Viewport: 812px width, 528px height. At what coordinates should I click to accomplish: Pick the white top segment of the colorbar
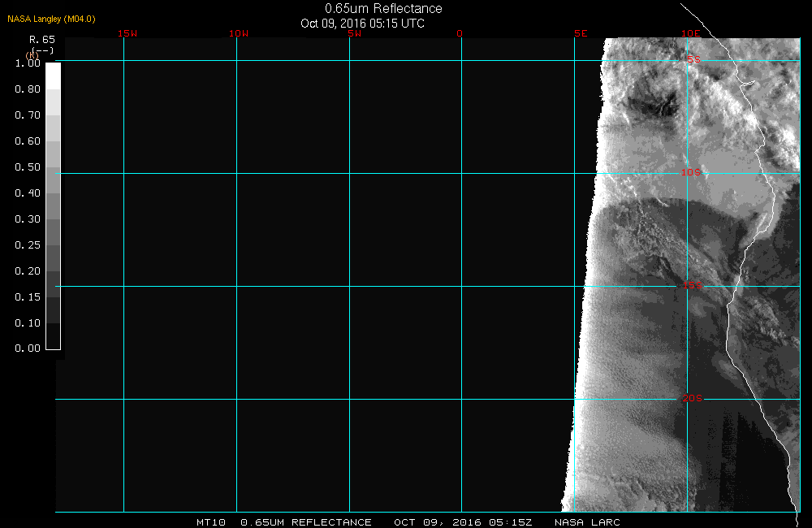click(54, 76)
